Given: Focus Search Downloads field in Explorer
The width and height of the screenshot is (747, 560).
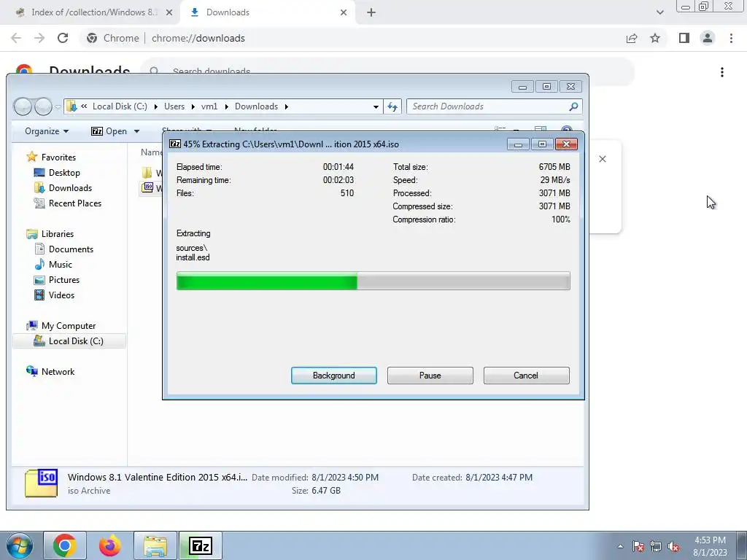Looking at the screenshot, I should (488, 106).
